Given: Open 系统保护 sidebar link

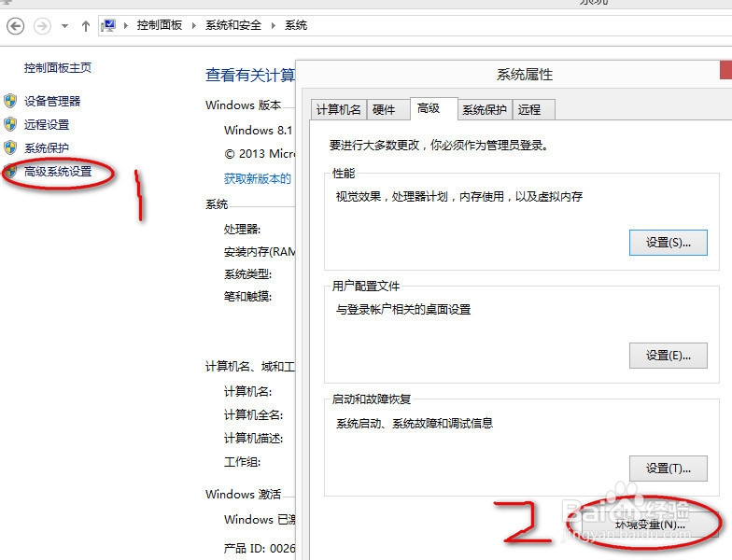Looking at the screenshot, I should click(x=47, y=147).
